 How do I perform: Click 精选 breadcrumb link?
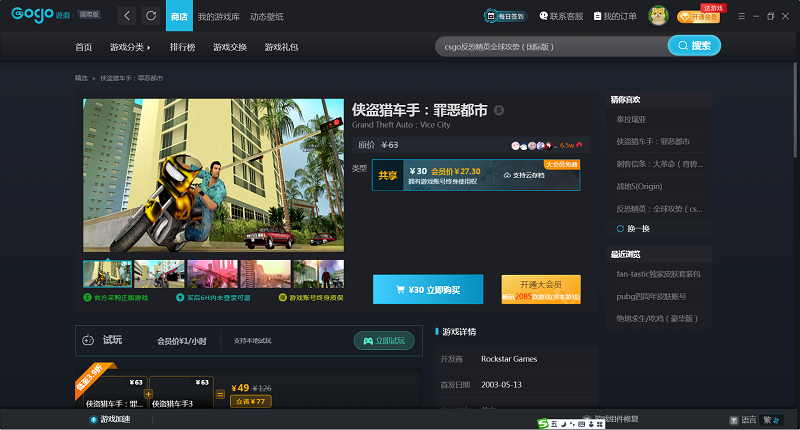tap(81, 78)
